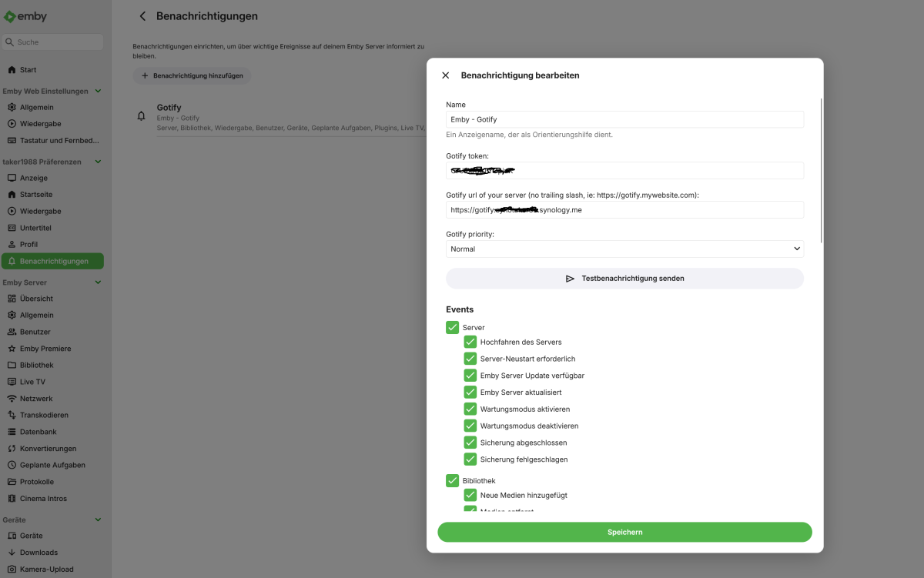The image size is (924, 578).
Task: Click the Profil person icon
Action: click(12, 245)
